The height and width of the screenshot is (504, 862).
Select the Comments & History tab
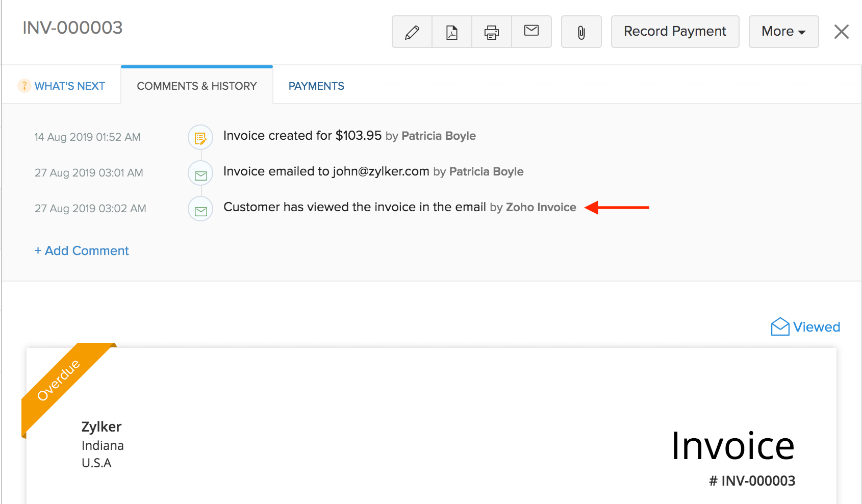pos(196,86)
